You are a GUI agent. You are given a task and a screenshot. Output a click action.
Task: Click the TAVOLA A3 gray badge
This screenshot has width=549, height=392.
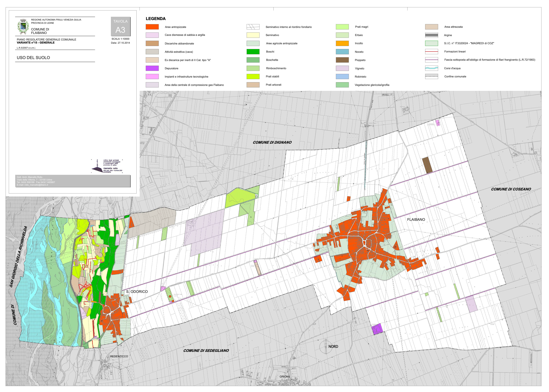click(x=121, y=26)
